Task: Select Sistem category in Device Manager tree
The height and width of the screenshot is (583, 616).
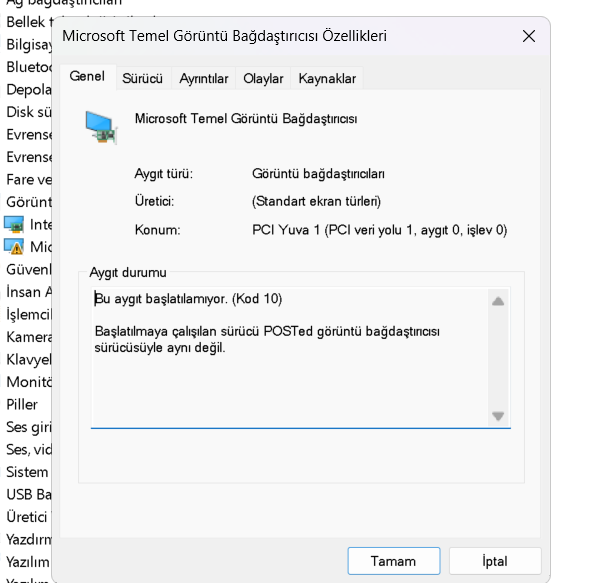Action: tap(27, 472)
